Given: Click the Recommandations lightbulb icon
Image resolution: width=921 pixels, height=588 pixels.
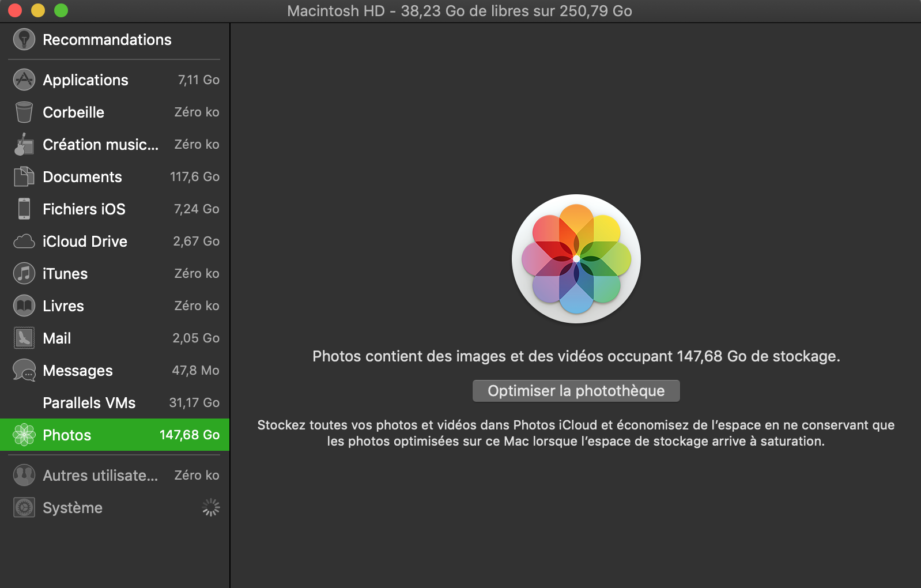Looking at the screenshot, I should point(24,39).
